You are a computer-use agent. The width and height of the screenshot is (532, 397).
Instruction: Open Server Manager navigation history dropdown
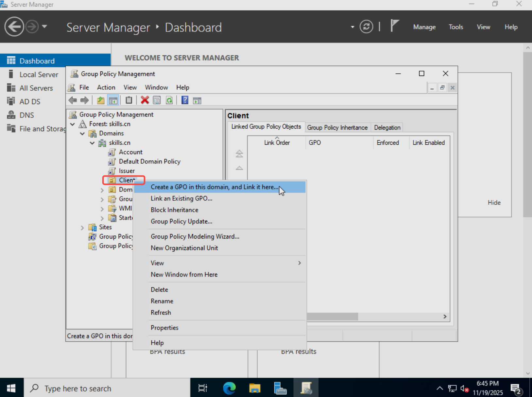coord(44,26)
